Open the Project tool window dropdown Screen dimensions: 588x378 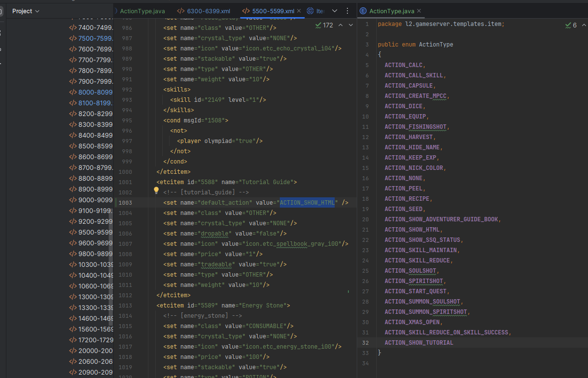coord(26,11)
